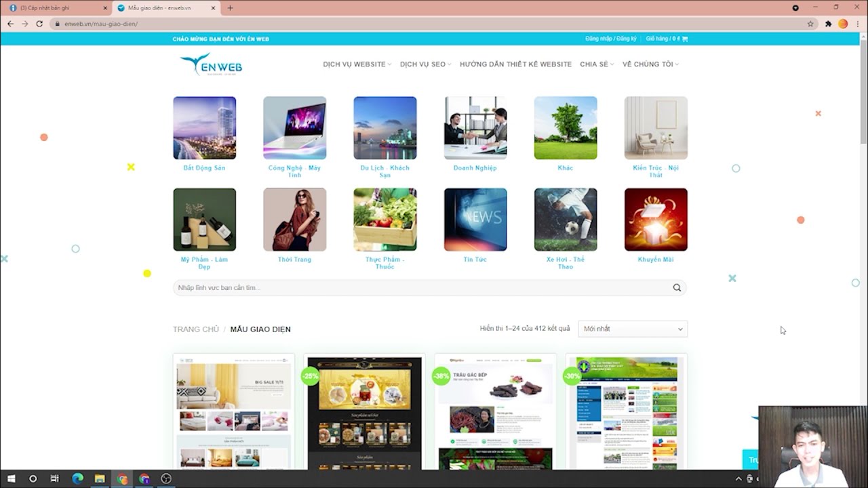Expand the CHIA SẺ menu

click(x=597, y=64)
